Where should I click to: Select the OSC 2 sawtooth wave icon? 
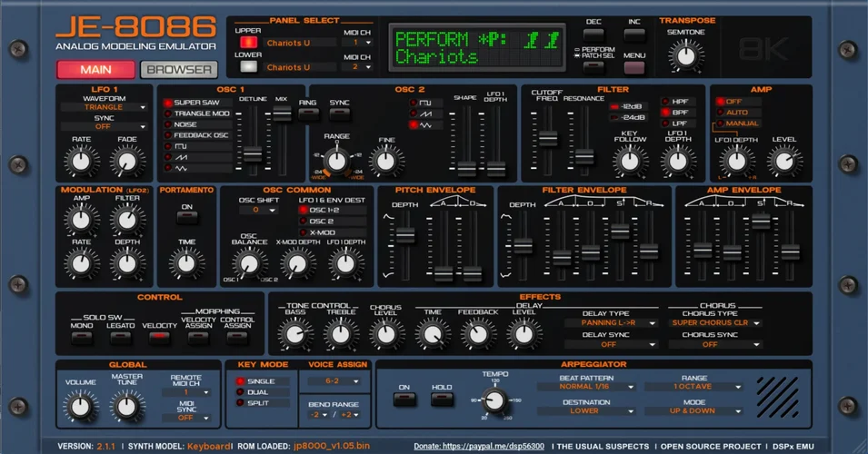click(x=425, y=113)
